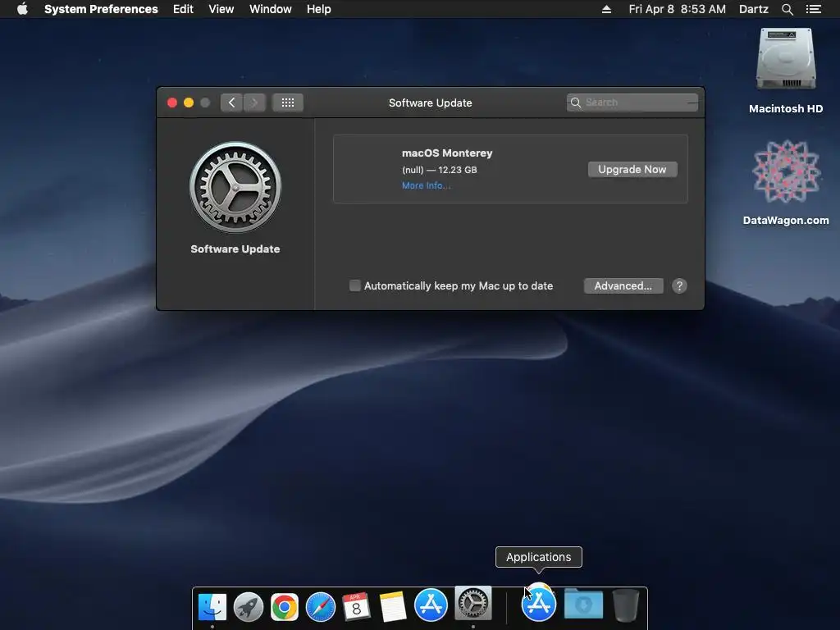840x630 pixels.
Task: Click the Search field in Software Update
Action: 632,103
